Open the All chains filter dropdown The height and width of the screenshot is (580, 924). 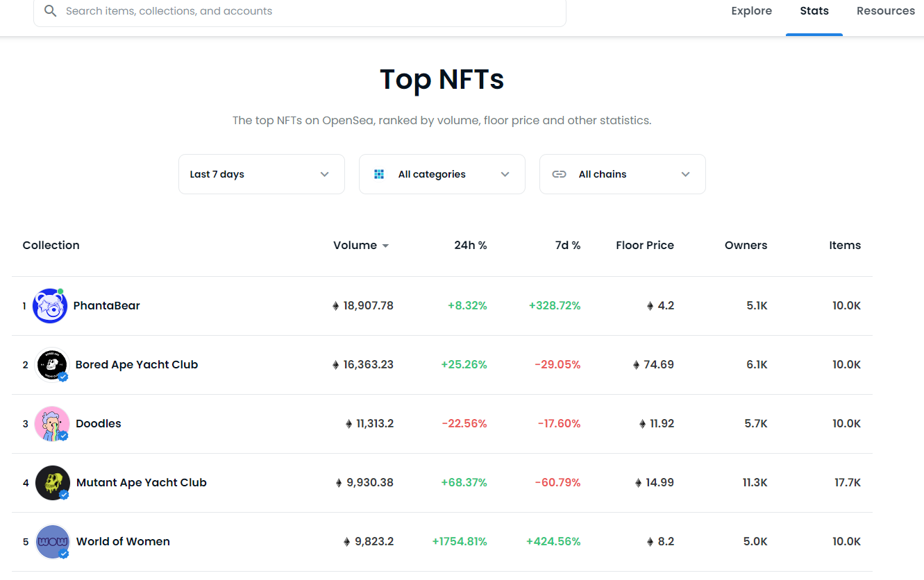click(622, 174)
